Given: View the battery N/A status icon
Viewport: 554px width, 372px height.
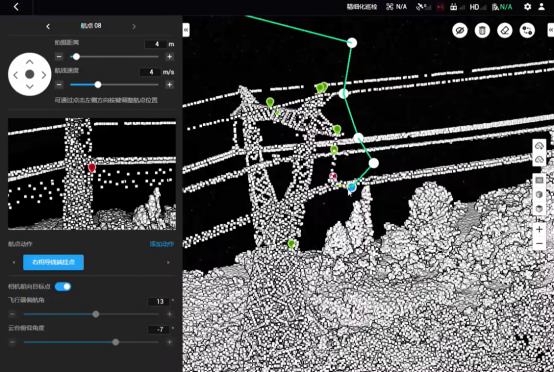Looking at the screenshot, I should [502, 7].
